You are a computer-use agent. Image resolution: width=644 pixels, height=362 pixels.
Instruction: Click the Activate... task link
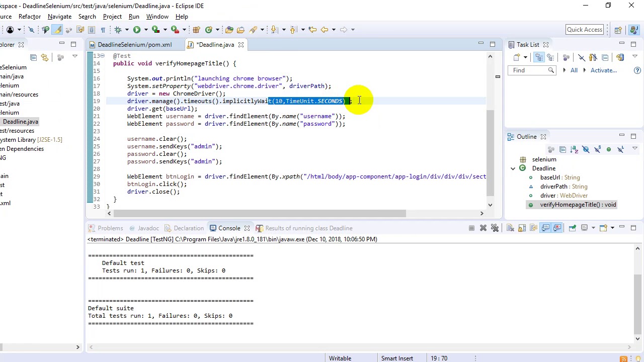(x=604, y=70)
